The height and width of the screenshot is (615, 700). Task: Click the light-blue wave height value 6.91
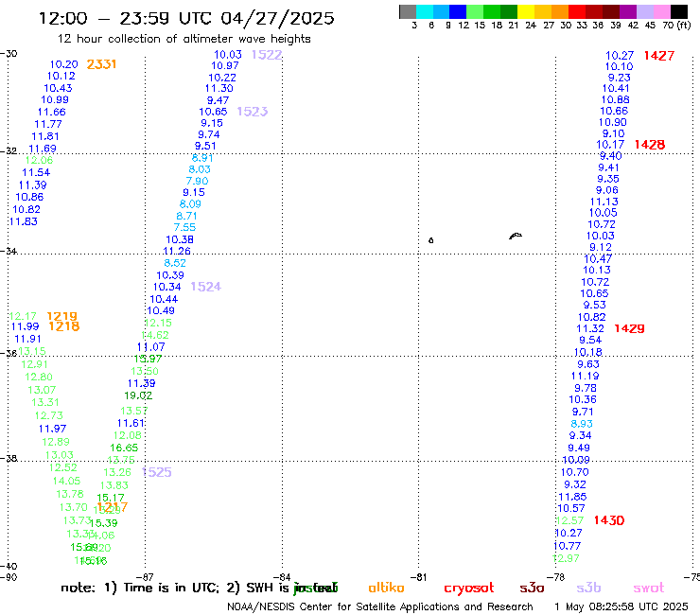(x=202, y=158)
